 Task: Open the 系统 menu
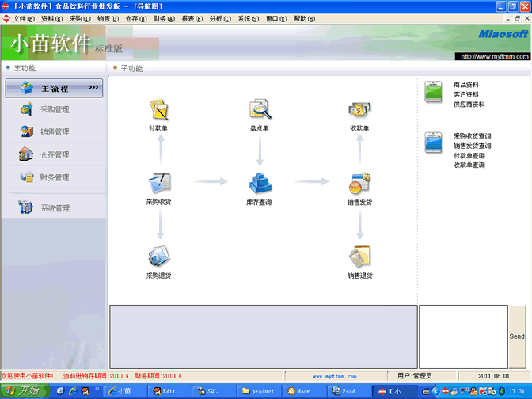(248, 19)
